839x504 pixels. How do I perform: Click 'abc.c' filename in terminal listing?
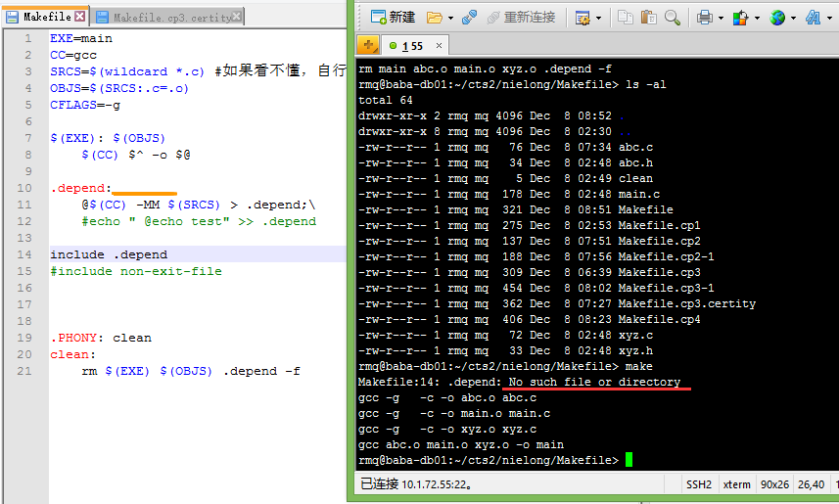[635, 147]
